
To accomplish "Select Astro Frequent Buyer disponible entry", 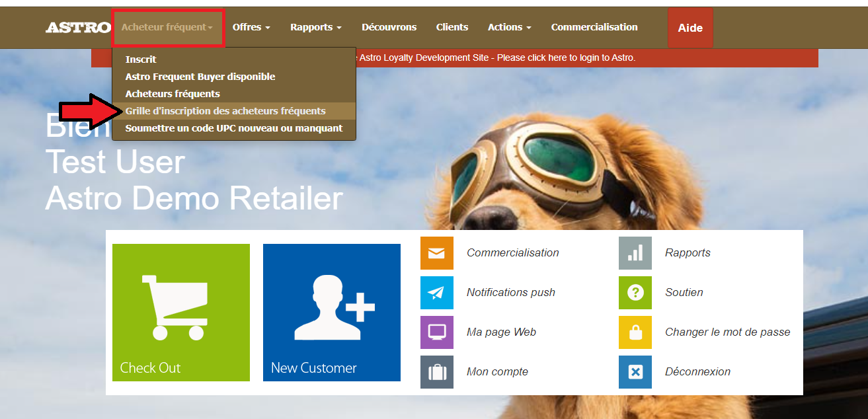I will point(200,77).
